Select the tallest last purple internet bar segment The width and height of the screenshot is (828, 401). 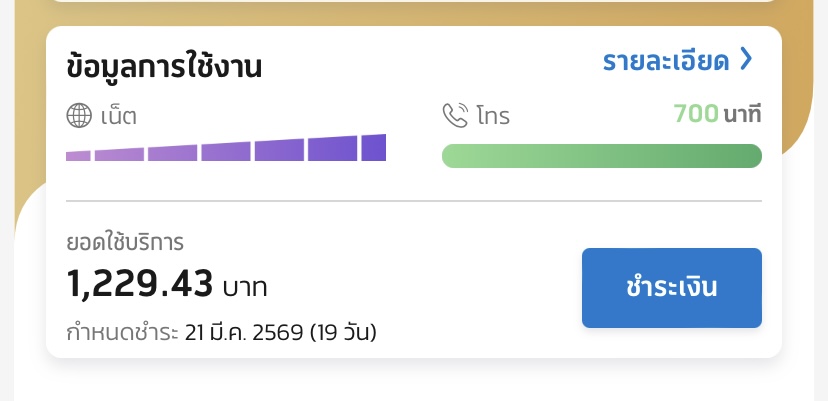pyautogui.click(x=373, y=148)
